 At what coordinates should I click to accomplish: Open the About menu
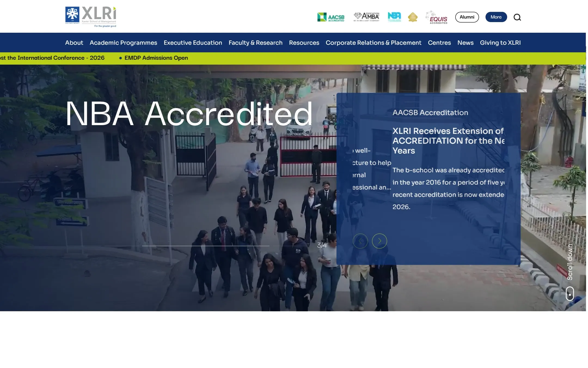coord(74,43)
